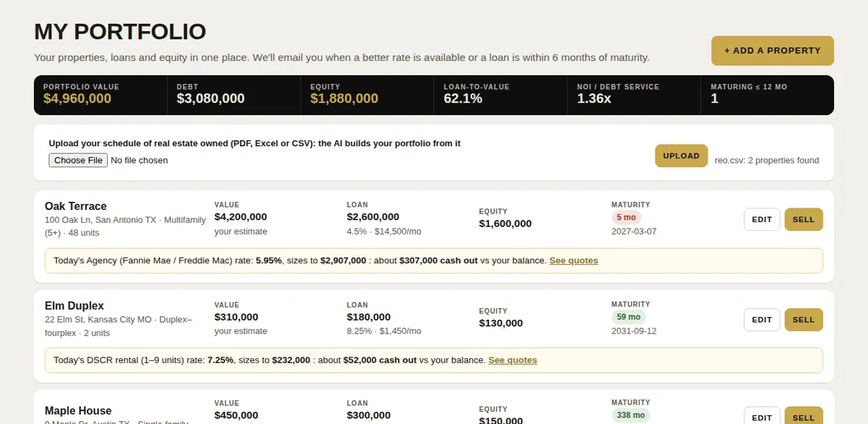Image resolution: width=868 pixels, height=424 pixels.
Task: Click the Oak Terrace property name
Action: (76, 206)
